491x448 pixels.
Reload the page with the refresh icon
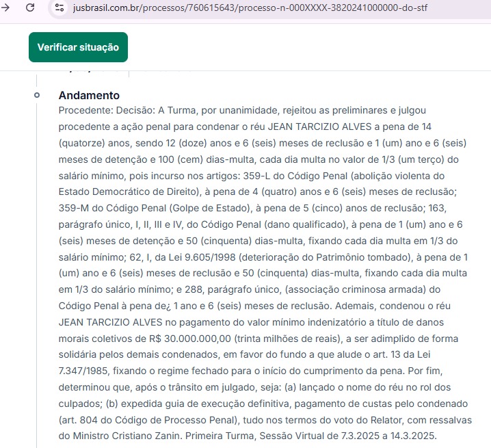point(30,7)
